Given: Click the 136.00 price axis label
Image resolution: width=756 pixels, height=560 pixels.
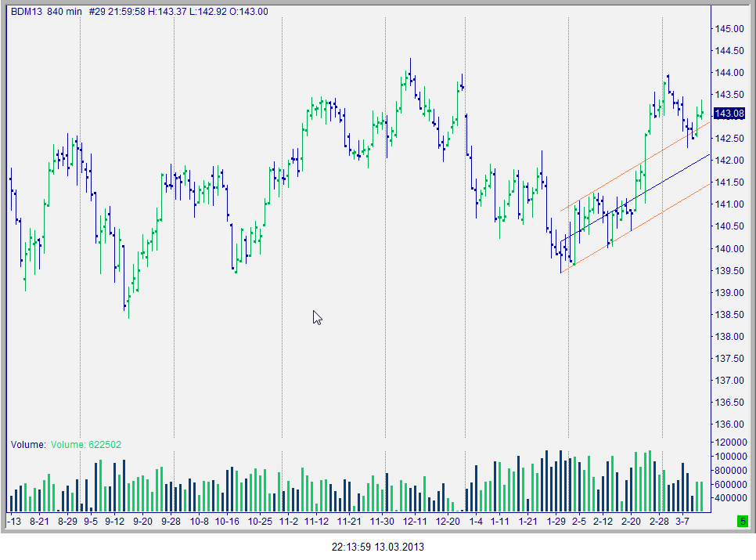Looking at the screenshot, I should pos(729,425).
